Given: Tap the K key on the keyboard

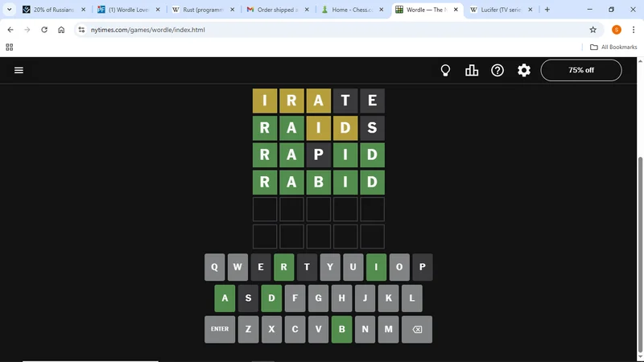Looking at the screenshot, I should point(389,298).
